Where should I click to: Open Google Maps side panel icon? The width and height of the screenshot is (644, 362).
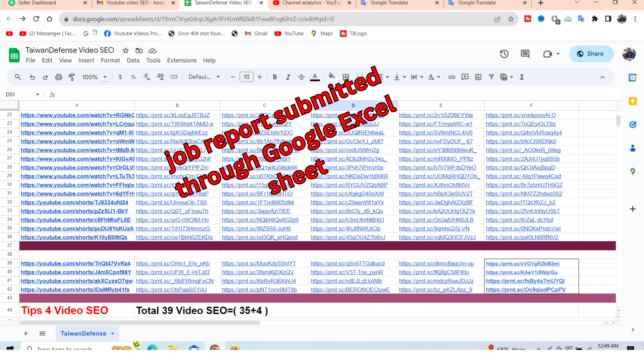pyautogui.click(x=633, y=172)
